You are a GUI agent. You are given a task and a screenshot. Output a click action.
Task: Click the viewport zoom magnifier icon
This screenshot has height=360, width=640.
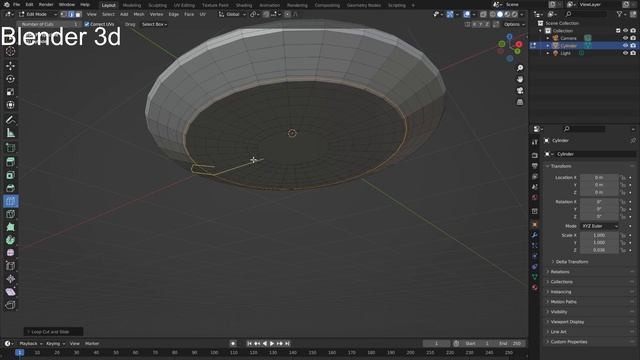[520, 68]
